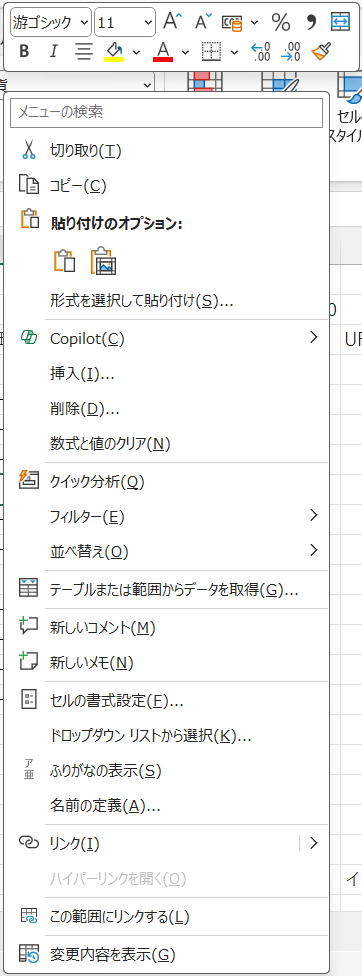Expand フィルター submenu arrow
This screenshot has width=362, height=976.
tap(313, 515)
